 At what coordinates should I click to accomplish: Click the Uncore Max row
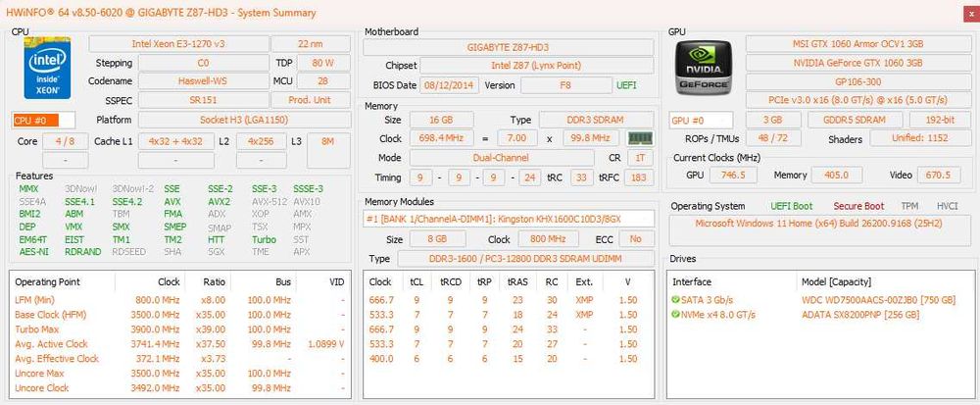click(x=179, y=373)
